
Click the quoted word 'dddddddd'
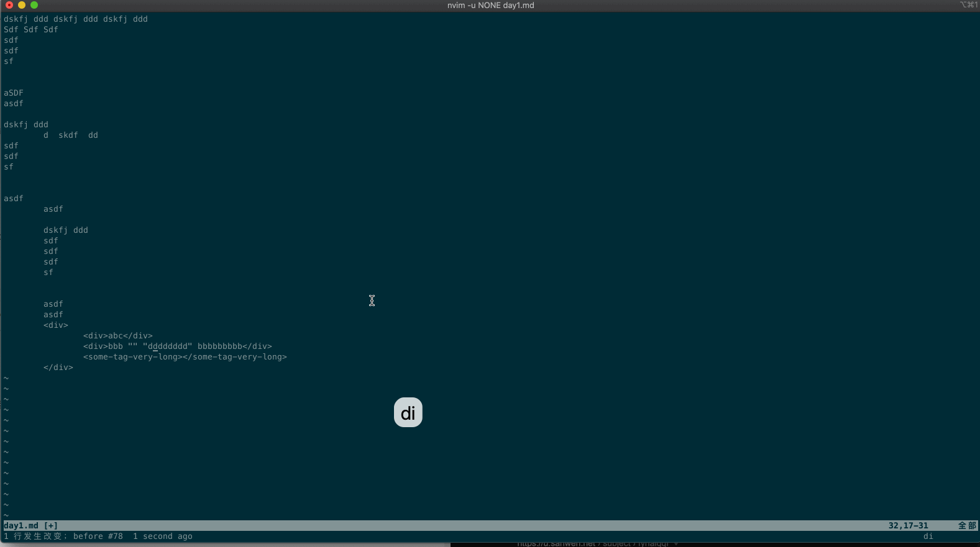[x=168, y=346]
